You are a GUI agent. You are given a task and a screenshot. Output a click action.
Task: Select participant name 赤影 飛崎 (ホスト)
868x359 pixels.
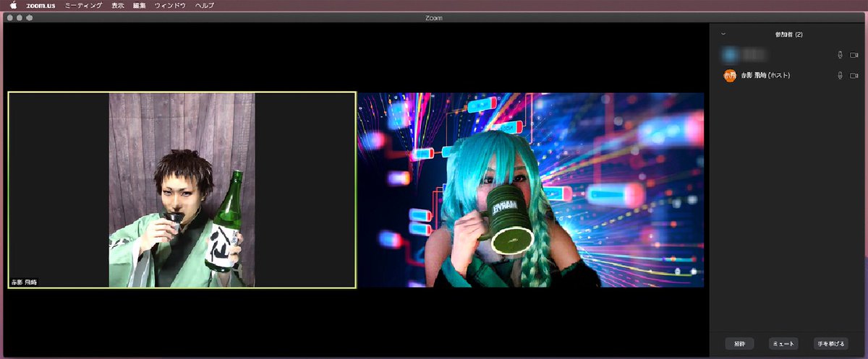(x=765, y=75)
